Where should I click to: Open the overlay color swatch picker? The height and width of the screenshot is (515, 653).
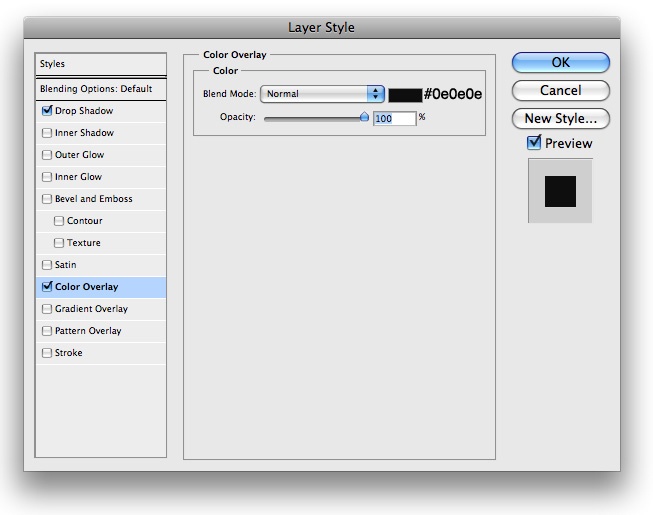[405, 95]
